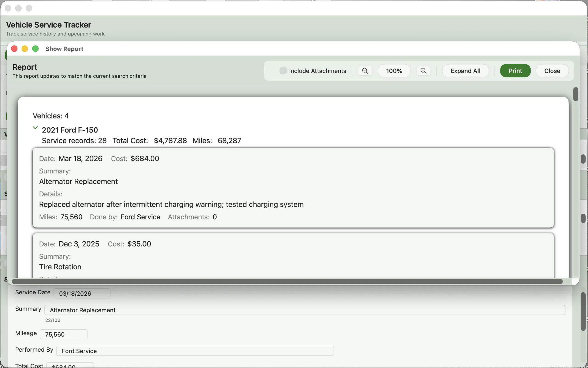The width and height of the screenshot is (588, 368).
Task: Click the Service records: 28 text
Action: [74, 141]
